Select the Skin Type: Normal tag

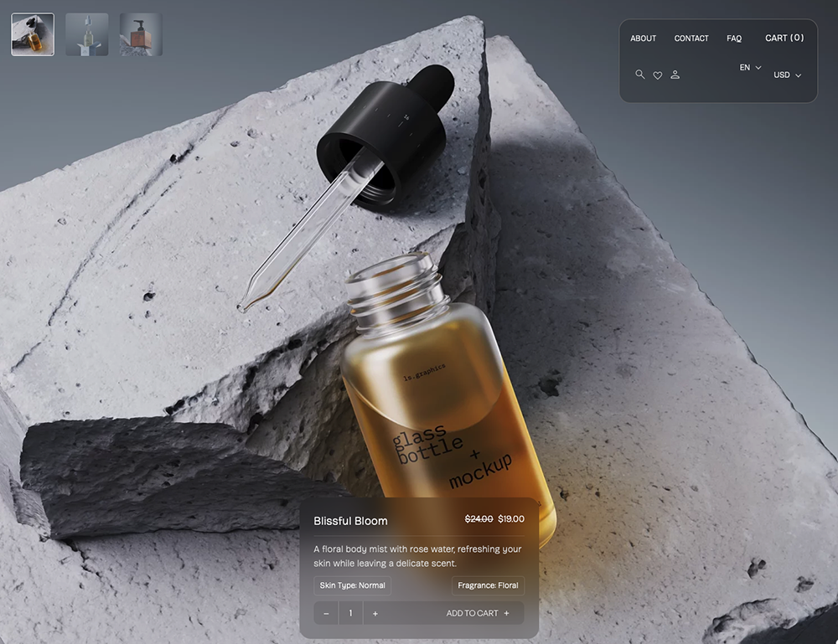[352, 585]
